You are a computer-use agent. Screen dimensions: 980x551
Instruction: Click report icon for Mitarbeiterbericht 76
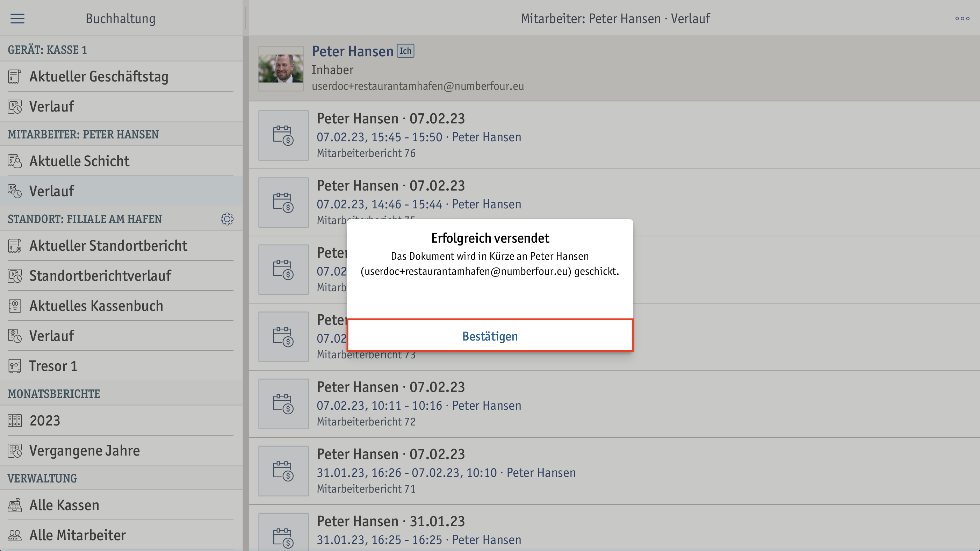(x=283, y=135)
